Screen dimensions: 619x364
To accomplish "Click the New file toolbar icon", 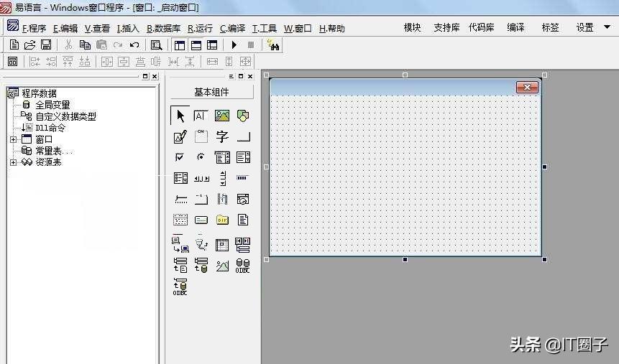I will pyautogui.click(x=14, y=45).
